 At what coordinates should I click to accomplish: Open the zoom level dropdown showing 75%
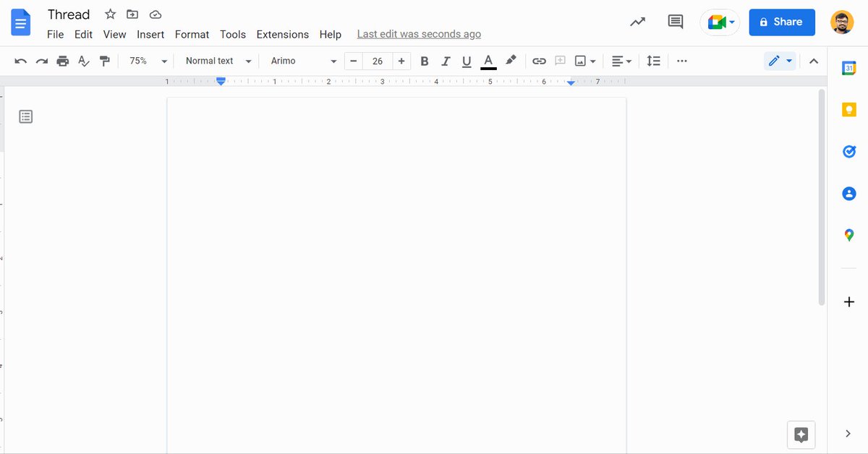(x=148, y=61)
